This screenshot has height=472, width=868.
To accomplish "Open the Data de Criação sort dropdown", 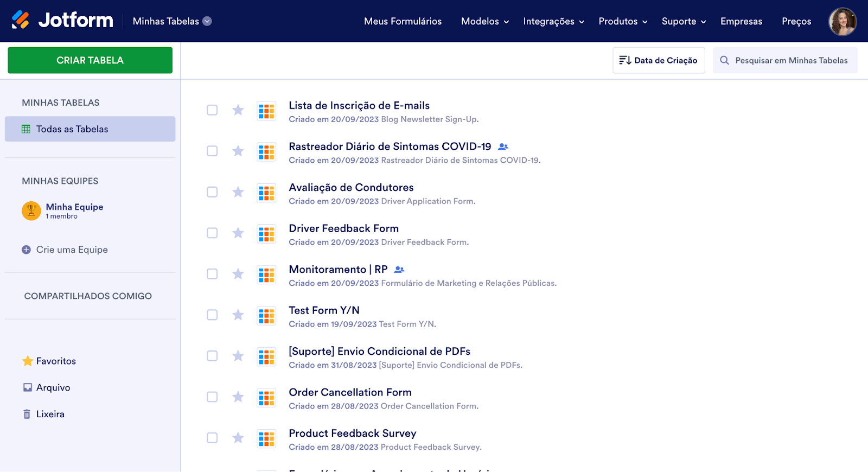I will pyautogui.click(x=659, y=60).
